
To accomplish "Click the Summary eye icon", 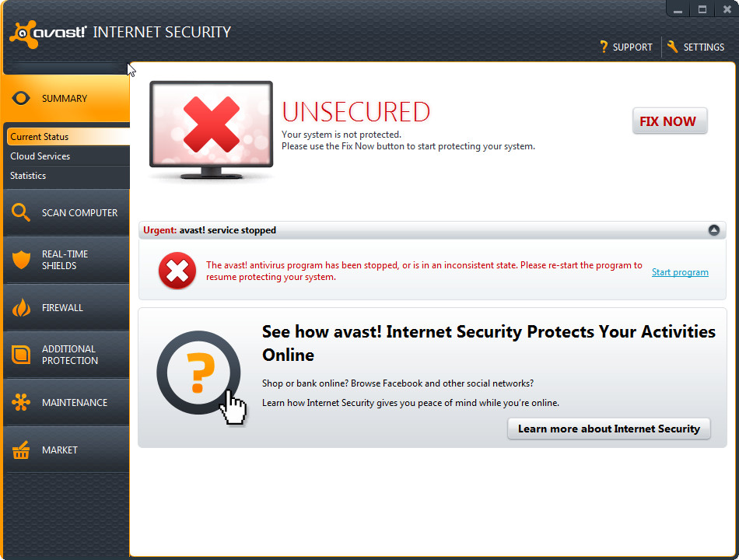I will point(22,99).
